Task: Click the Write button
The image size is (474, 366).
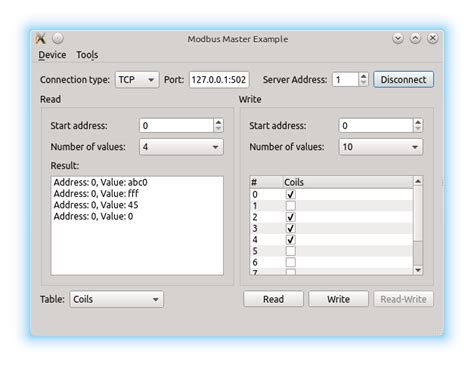Action: 338,299
